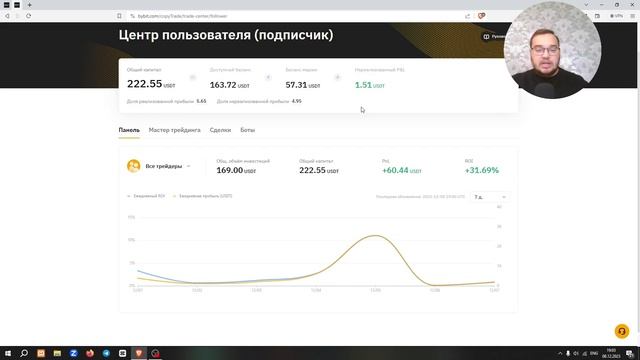
Task: Open the Windows Start menu
Action: (8, 353)
